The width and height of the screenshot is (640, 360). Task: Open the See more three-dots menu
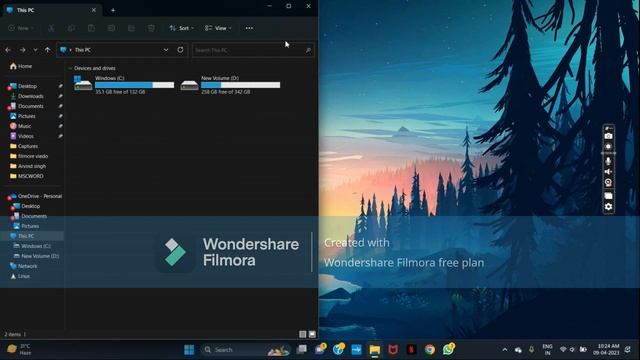click(249, 28)
